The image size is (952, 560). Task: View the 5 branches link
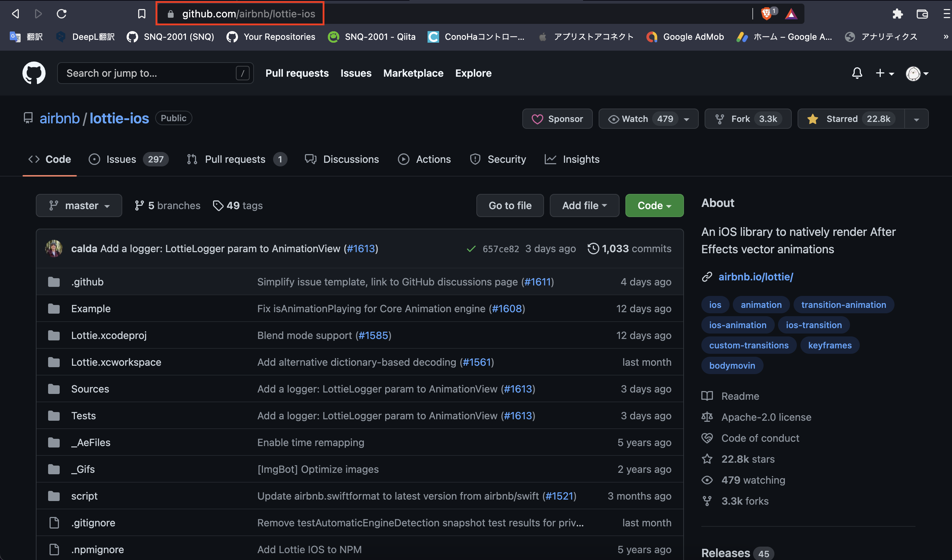coord(167,205)
